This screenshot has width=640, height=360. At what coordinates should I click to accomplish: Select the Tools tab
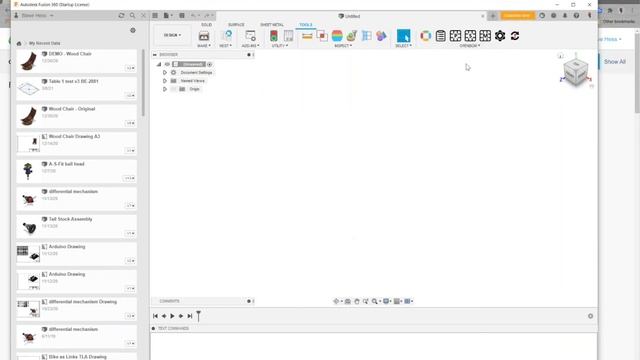(x=306, y=25)
